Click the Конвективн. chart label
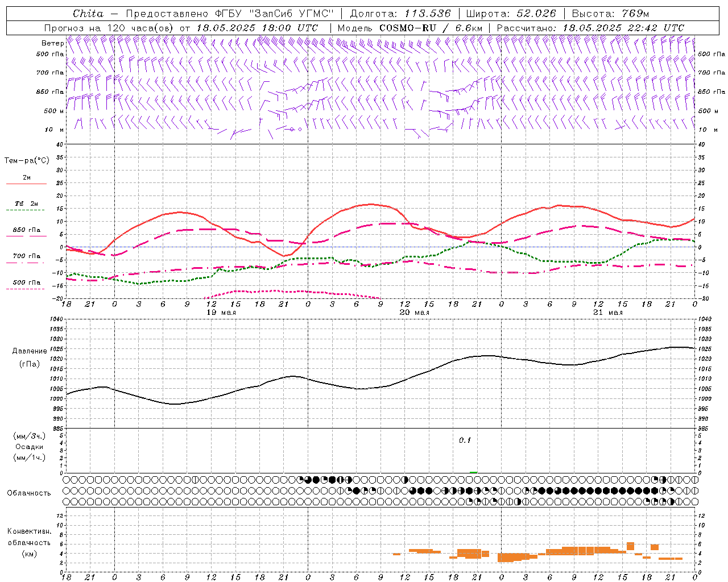Image resolution: width=728 pixels, height=582 pixels. tap(29, 531)
